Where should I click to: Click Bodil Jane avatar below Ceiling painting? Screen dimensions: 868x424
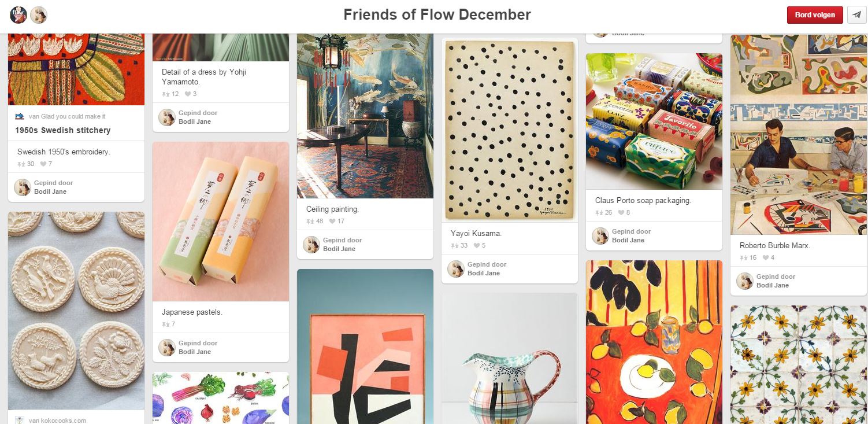311,245
